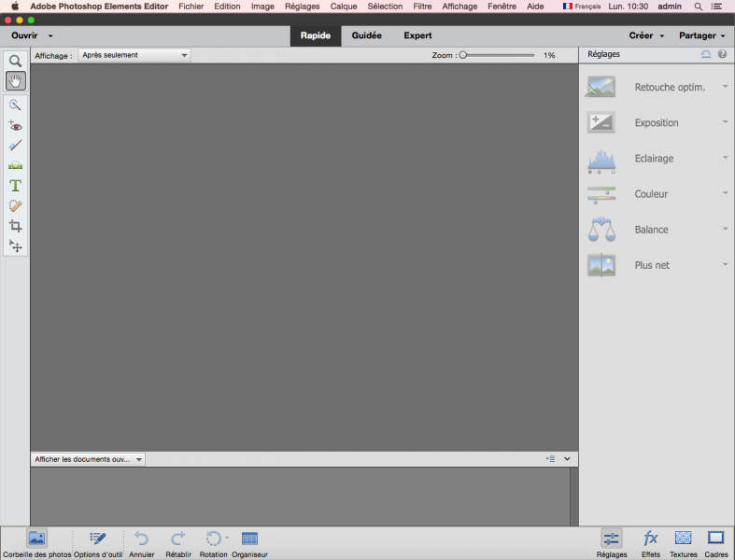This screenshot has height=560, width=735.
Task: Click the Retouche optim. thumbnail icon
Action: point(601,87)
